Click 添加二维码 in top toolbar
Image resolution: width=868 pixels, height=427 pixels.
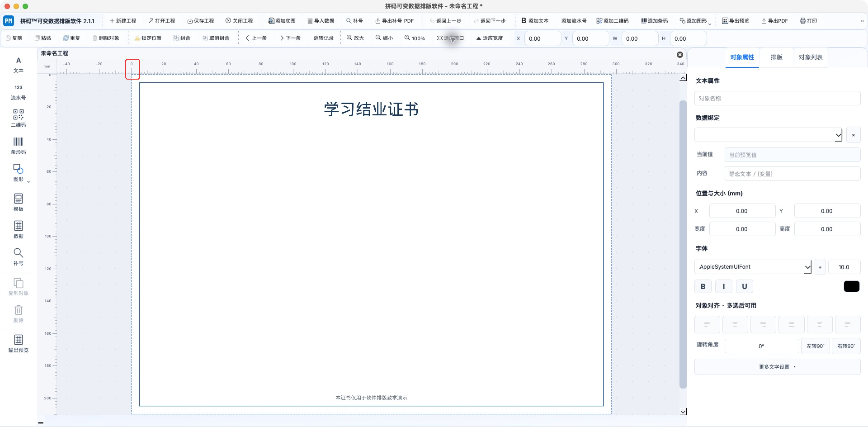pyautogui.click(x=613, y=21)
